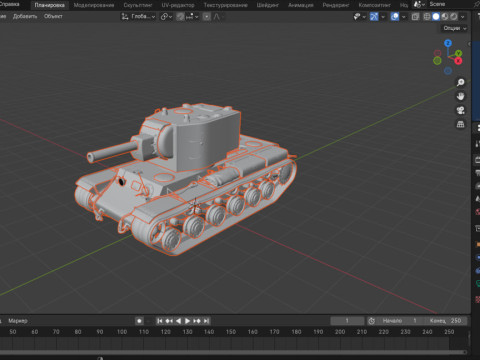Select rendered shading mode
The width and height of the screenshot is (480, 360).
[453, 17]
